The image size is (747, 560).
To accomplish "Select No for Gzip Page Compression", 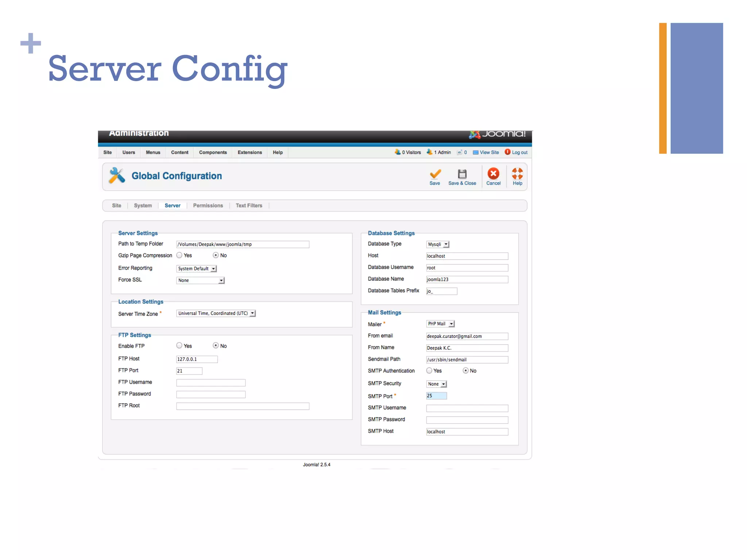I will point(216,255).
